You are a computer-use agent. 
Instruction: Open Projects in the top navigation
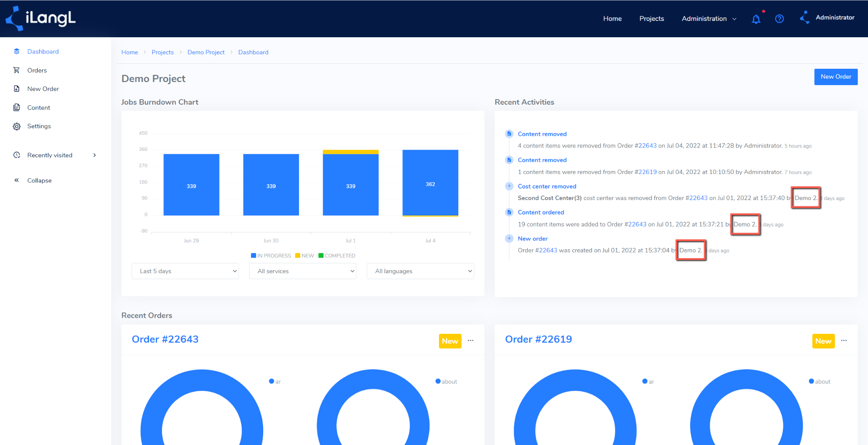[651, 19]
